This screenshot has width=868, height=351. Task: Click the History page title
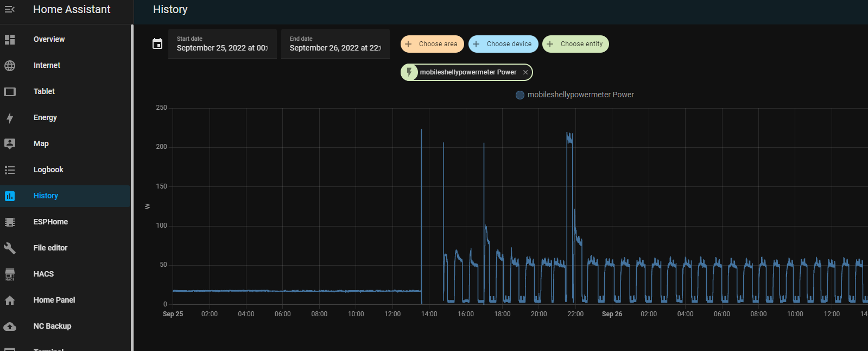tap(170, 9)
